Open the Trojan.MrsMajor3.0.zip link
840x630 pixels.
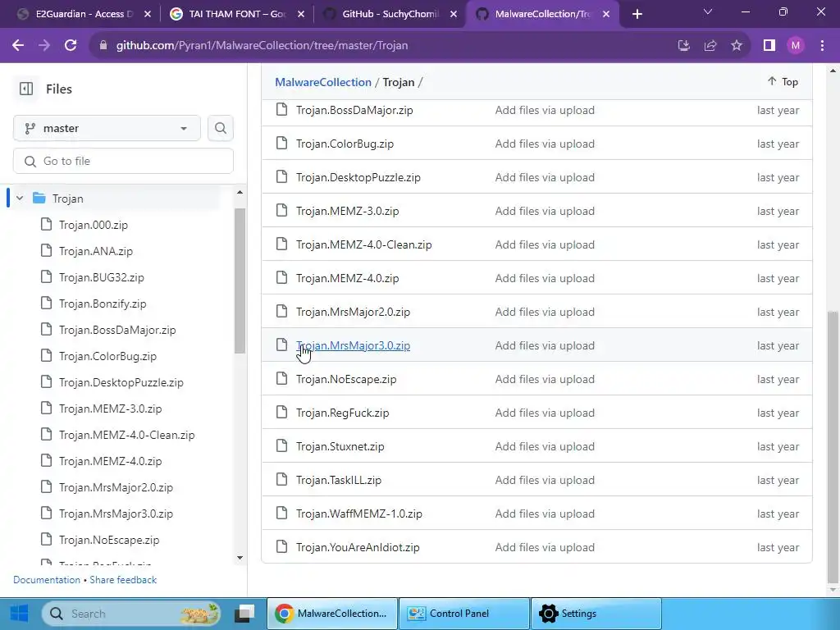click(353, 345)
